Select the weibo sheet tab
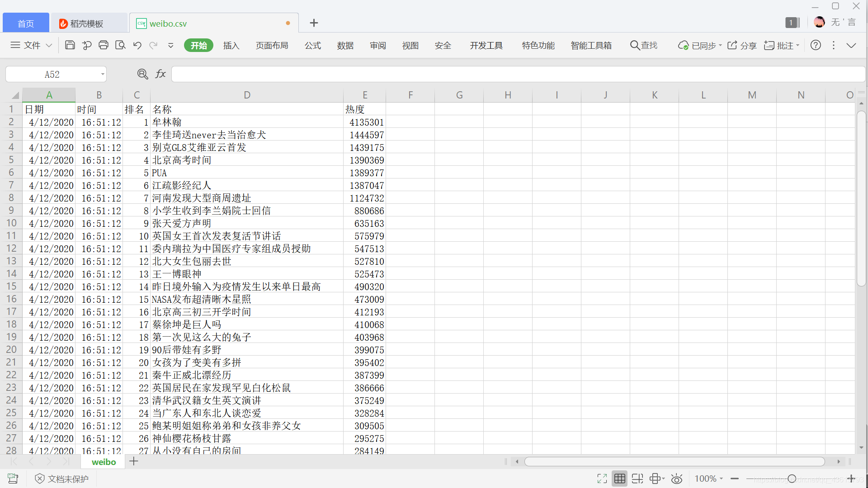This screenshot has height=488, width=868. coord(104,462)
